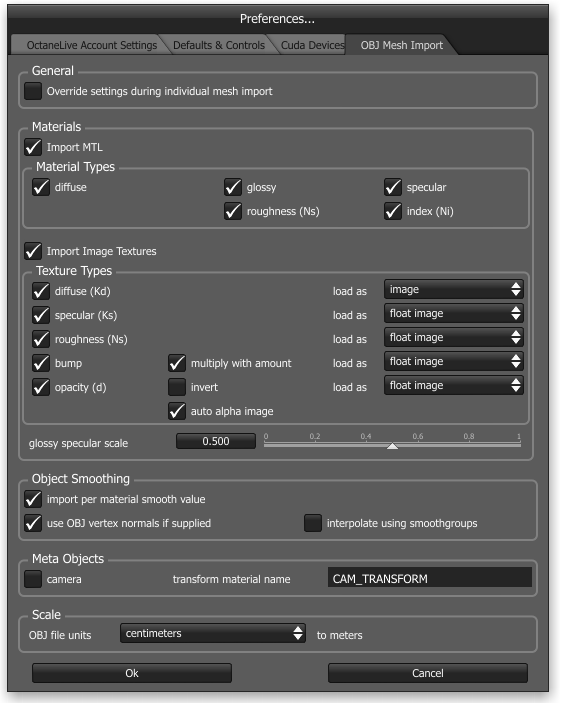The width and height of the screenshot is (561, 703).
Task: Click the Cancel button
Action: pos(427,673)
